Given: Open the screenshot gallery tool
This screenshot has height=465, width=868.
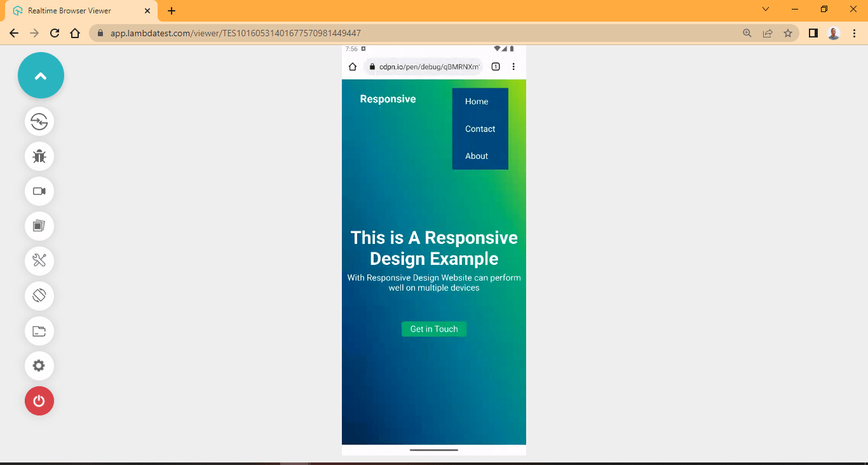Looking at the screenshot, I should point(39,226).
